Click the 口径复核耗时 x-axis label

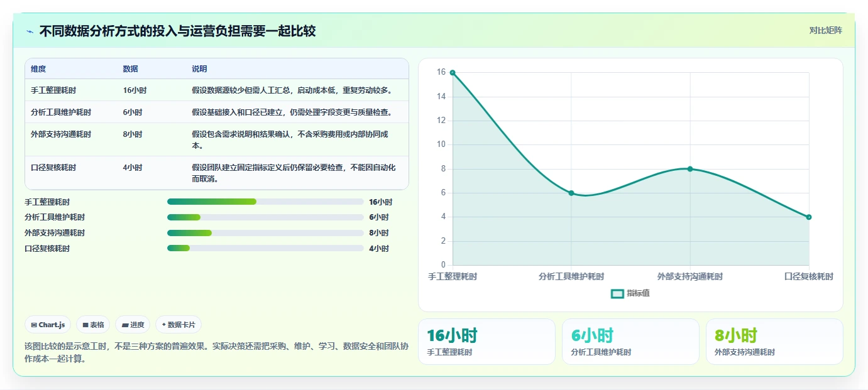[x=809, y=277]
